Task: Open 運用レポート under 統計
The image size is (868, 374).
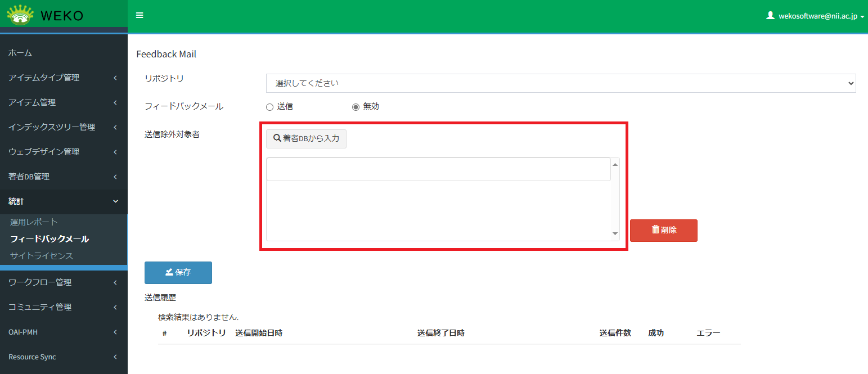Action: (x=34, y=222)
